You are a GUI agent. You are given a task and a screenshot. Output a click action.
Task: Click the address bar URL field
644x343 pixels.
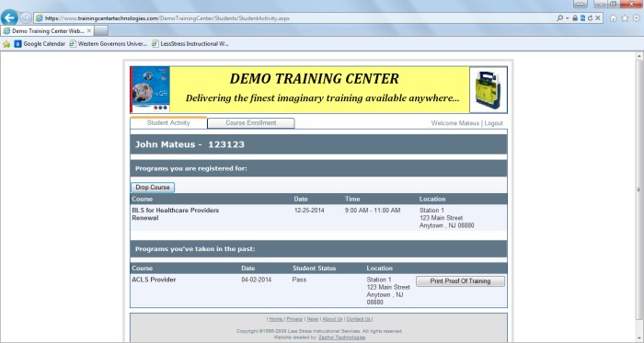coord(295,18)
